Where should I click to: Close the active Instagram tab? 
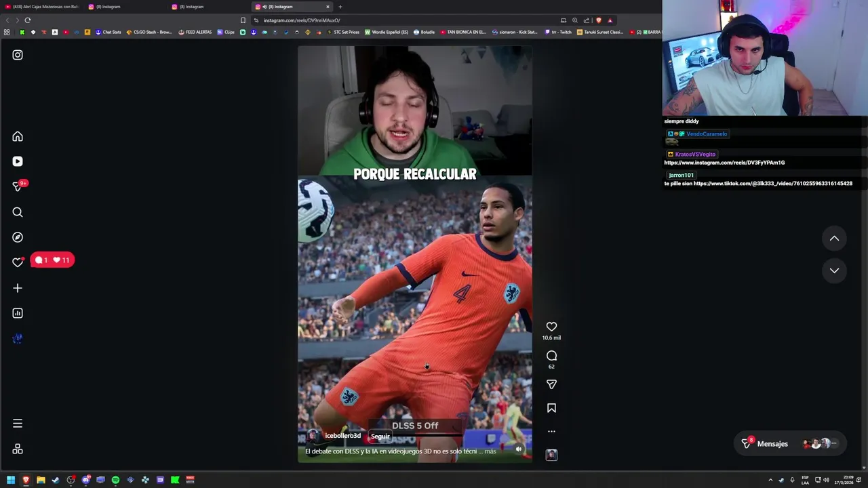328,7
